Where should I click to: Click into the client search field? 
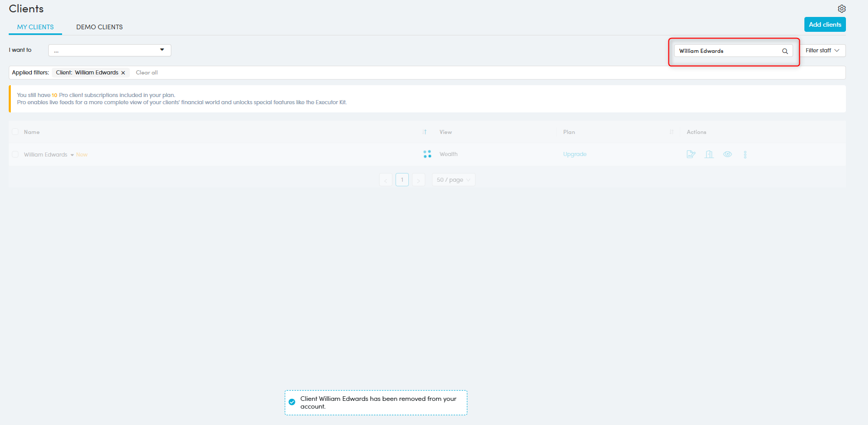click(726, 51)
